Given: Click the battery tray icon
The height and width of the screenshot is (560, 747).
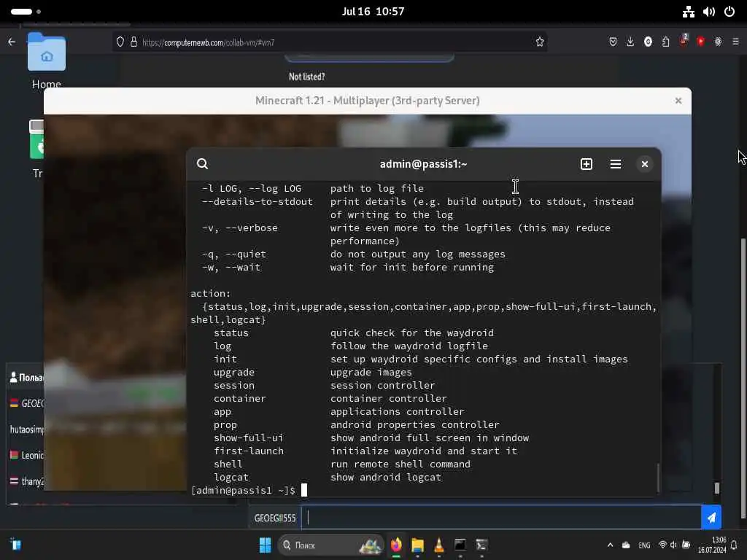Looking at the screenshot, I should click(686, 545).
